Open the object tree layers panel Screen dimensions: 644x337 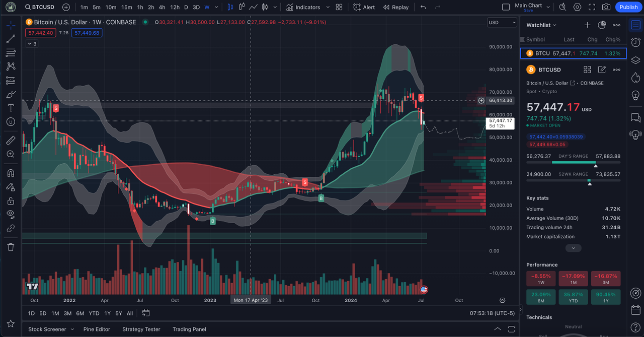point(635,60)
